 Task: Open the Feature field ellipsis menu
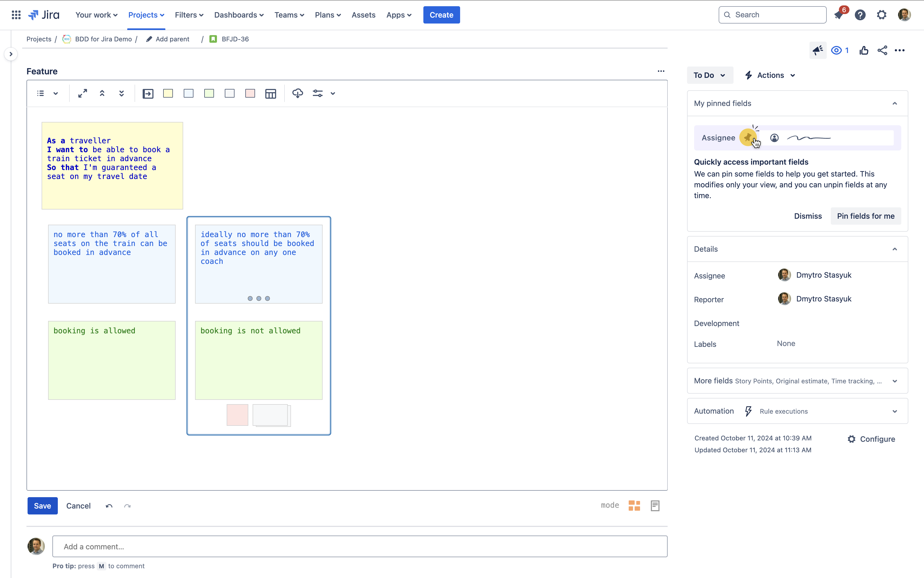coord(661,71)
